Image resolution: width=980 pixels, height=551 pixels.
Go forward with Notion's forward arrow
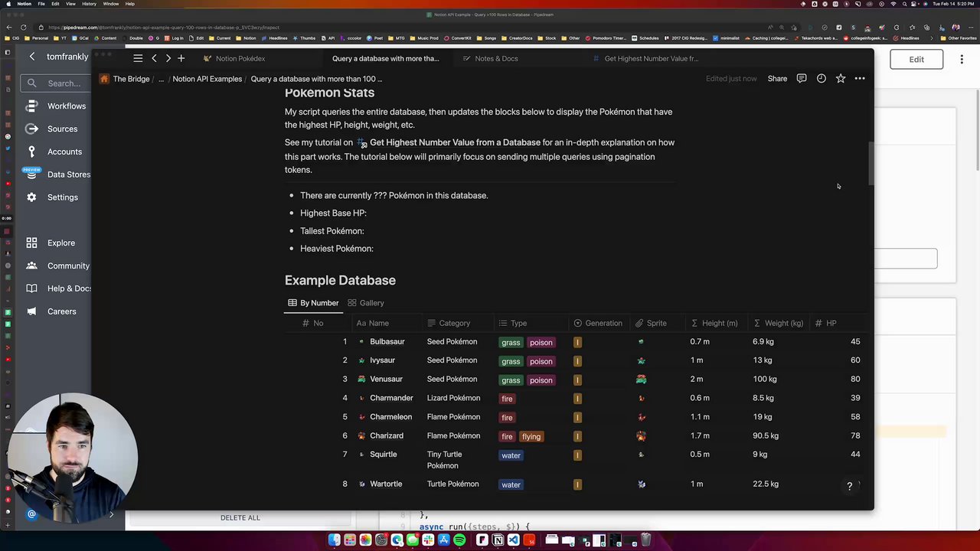(168, 58)
